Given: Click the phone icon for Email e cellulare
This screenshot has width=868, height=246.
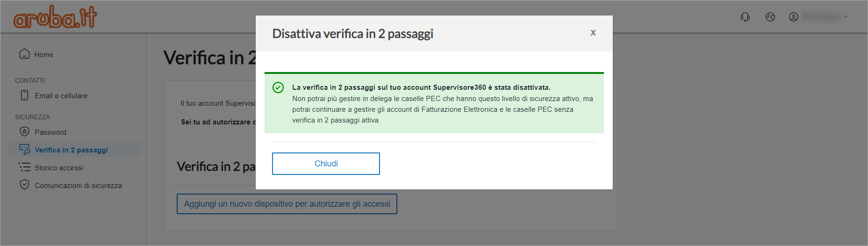Looking at the screenshot, I should coord(24,95).
